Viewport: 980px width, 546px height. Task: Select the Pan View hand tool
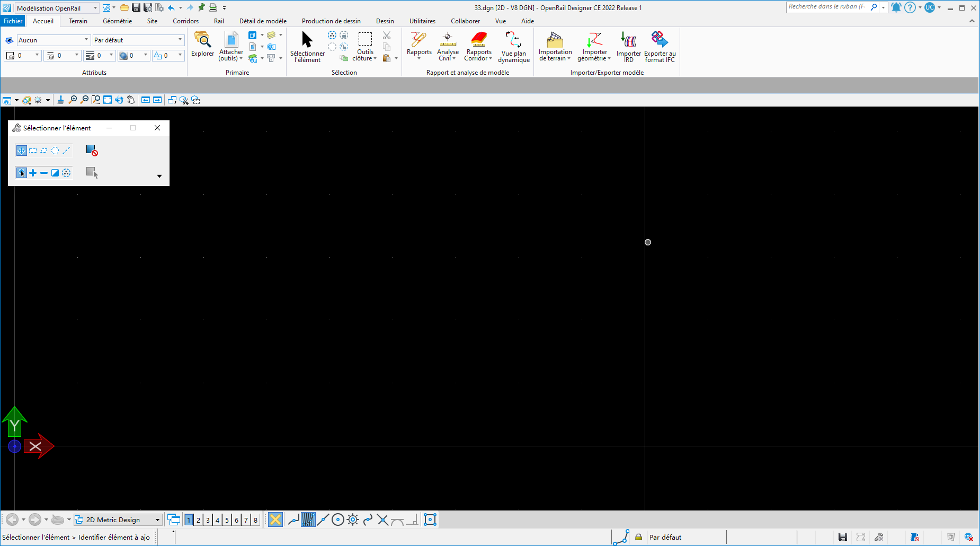pyautogui.click(x=131, y=100)
